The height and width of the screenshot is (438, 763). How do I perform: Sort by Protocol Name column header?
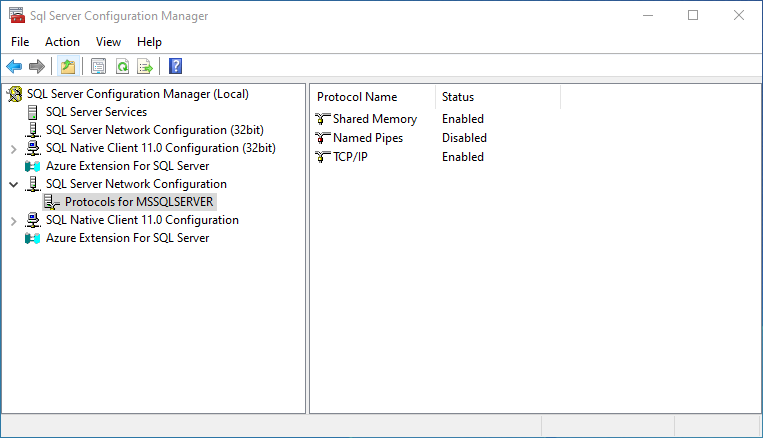[357, 97]
